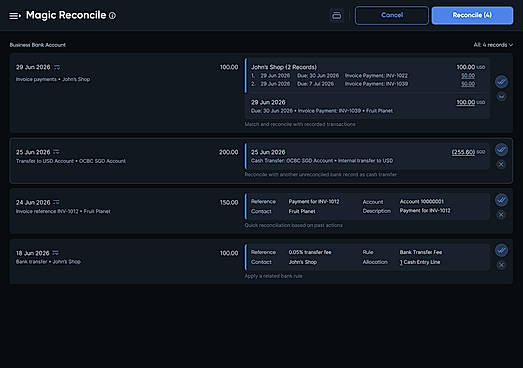Click the card view icon left of Cancel

(x=337, y=15)
